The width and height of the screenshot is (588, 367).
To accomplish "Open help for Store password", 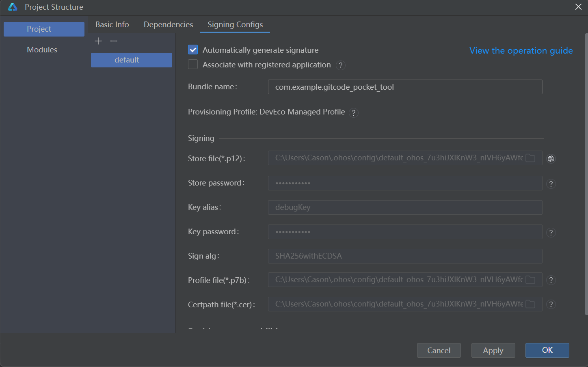I will (x=551, y=183).
